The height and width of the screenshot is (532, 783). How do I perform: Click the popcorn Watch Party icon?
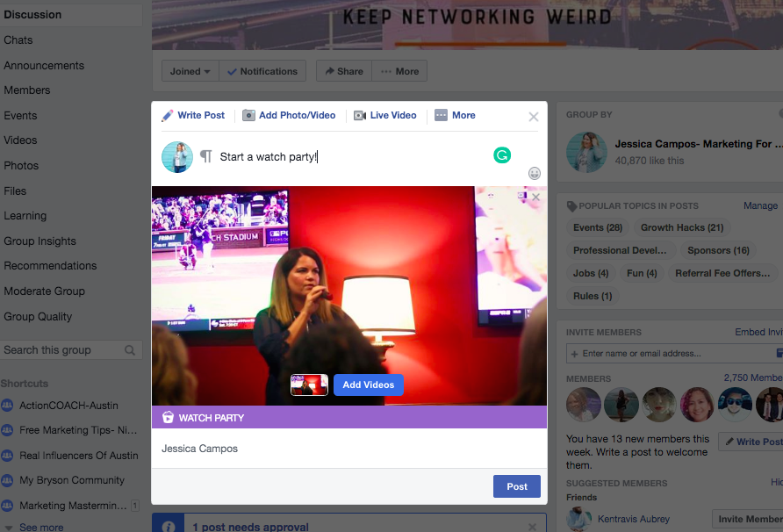pos(168,417)
